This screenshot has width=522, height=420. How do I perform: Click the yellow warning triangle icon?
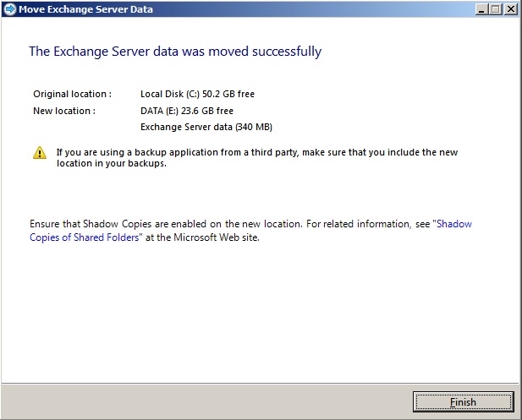(x=40, y=153)
